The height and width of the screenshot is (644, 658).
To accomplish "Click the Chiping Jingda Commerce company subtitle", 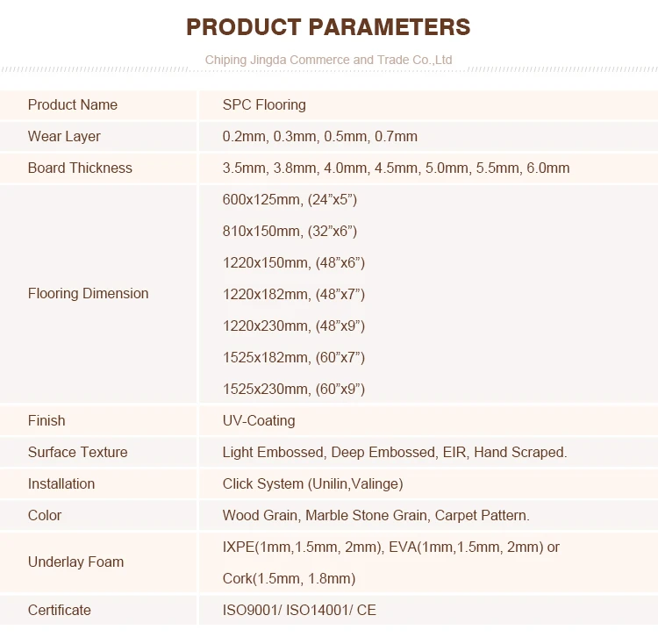I will coord(328,60).
